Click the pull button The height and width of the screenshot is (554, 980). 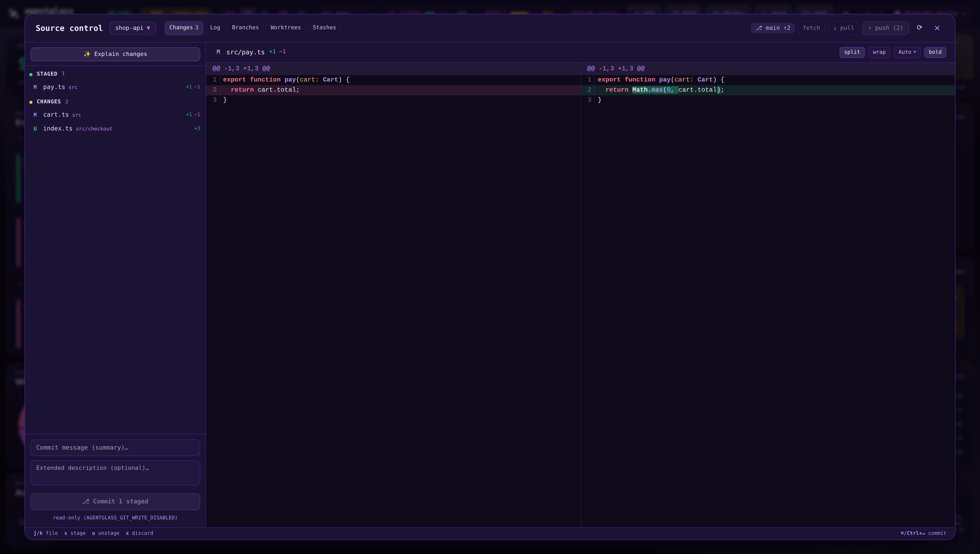(843, 28)
